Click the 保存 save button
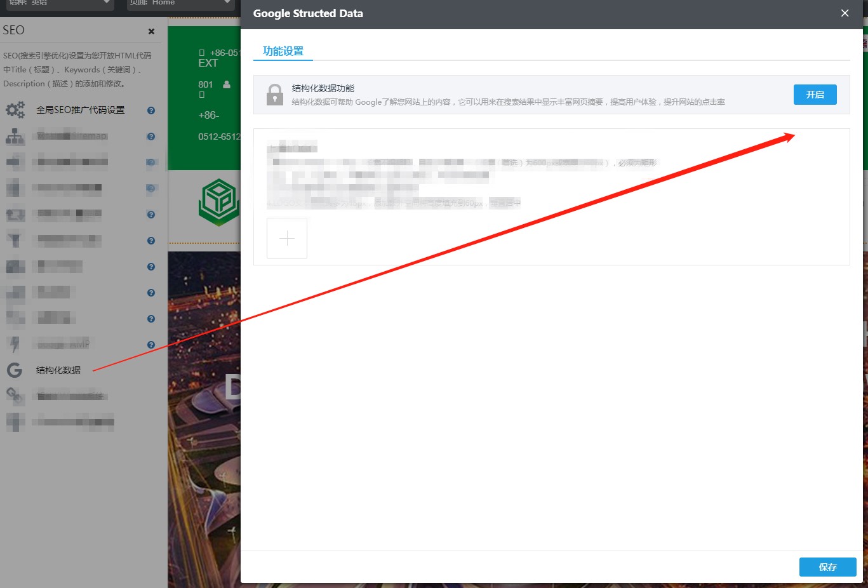 pyautogui.click(x=827, y=567)
